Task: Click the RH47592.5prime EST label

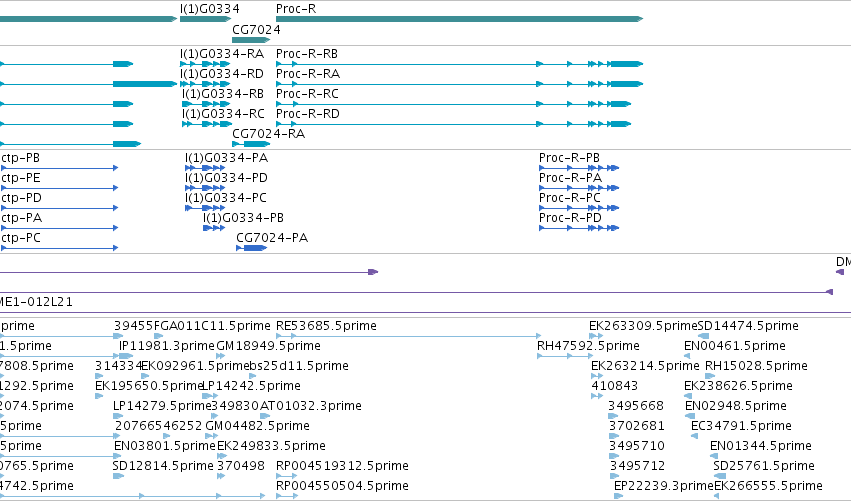Action: tap(588, 346)
